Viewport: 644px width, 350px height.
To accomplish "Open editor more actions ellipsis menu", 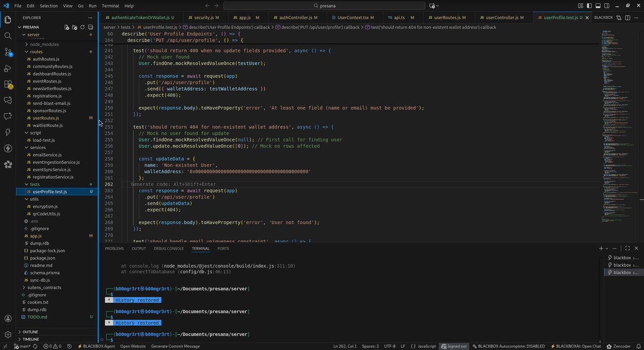I will [x=636, y=18].
